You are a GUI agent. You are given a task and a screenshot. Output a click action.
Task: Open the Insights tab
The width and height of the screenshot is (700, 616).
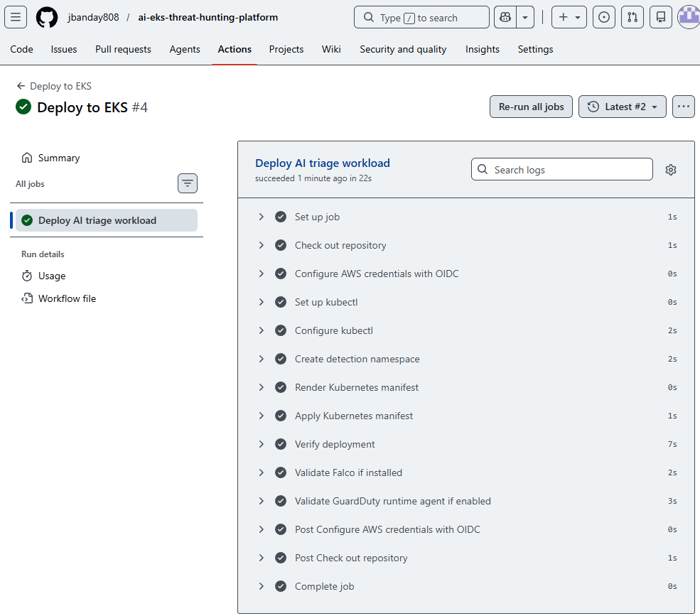[482, 49]
